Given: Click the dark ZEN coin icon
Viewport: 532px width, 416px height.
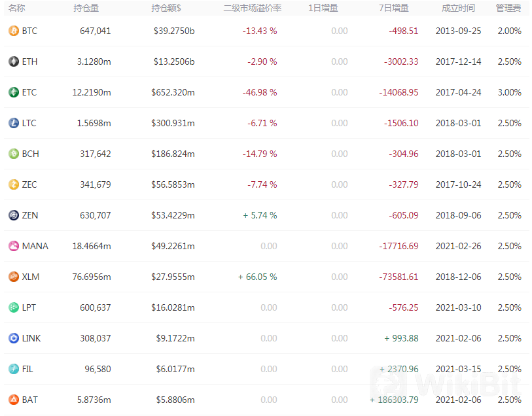Looking at the screenshot, I should [14, 215].
